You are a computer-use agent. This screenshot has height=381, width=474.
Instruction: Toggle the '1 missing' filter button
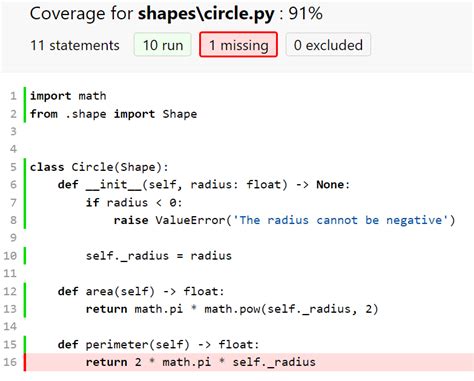pyautogui.click(x=238, y=45)
